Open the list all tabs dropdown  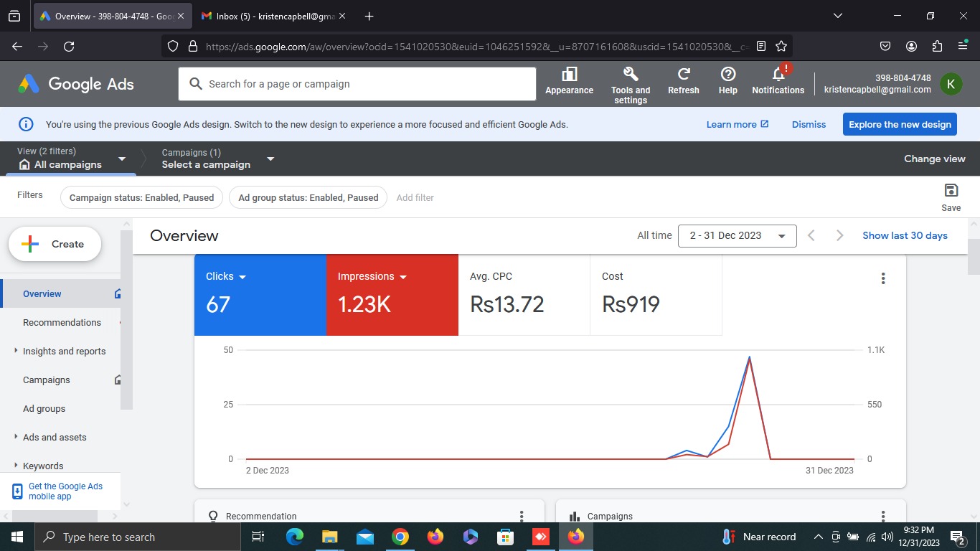pyautogui.click(x=837, y=16)
